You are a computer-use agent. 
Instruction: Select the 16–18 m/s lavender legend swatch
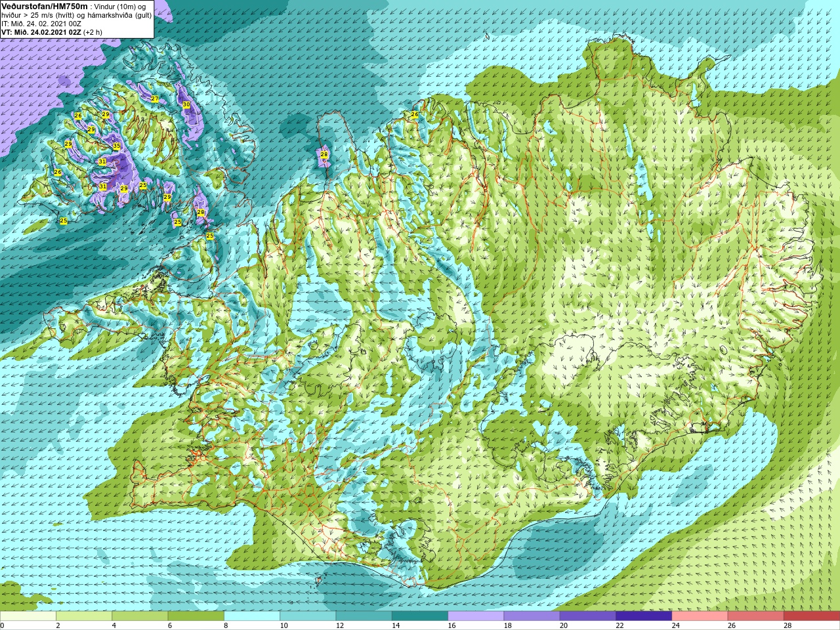[476, 616]
